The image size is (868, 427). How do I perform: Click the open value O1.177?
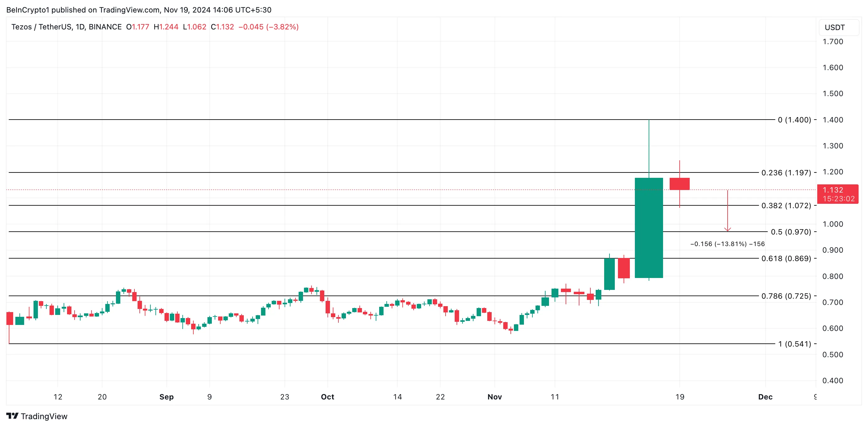(138, 27)
